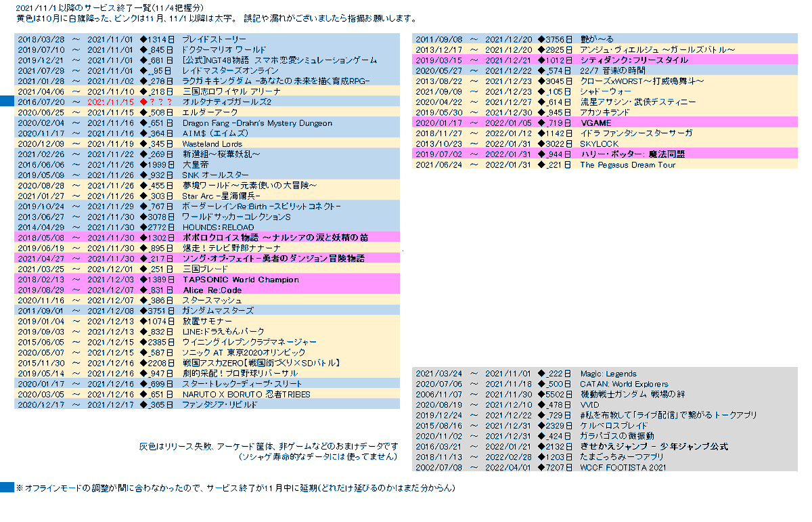
Task: Click 'ラクガキキングダム' game title
Action: 218,81
